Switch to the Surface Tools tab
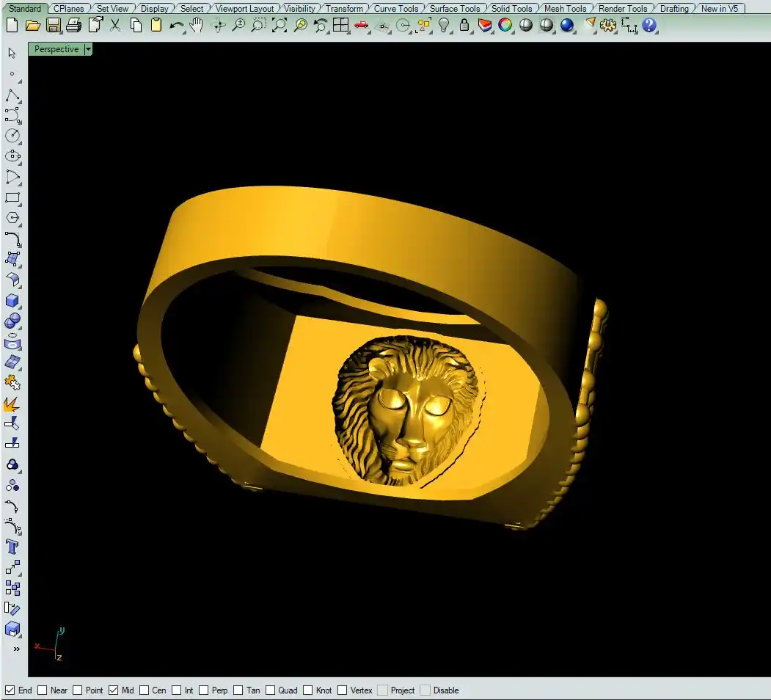 click(x=454, y=9)
